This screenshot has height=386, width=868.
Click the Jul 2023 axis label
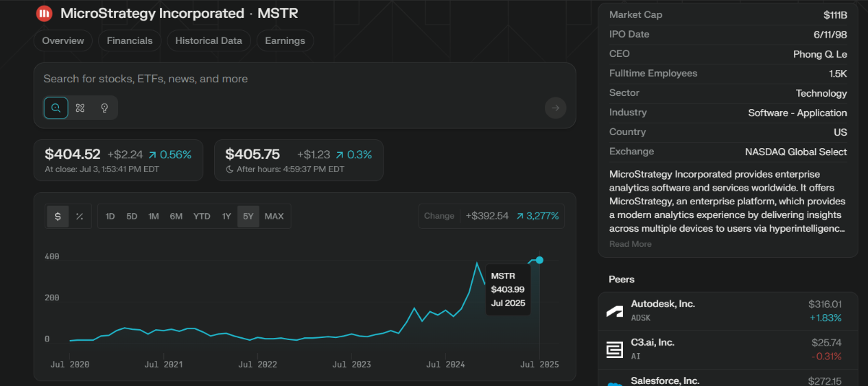(x=351, y=364)
